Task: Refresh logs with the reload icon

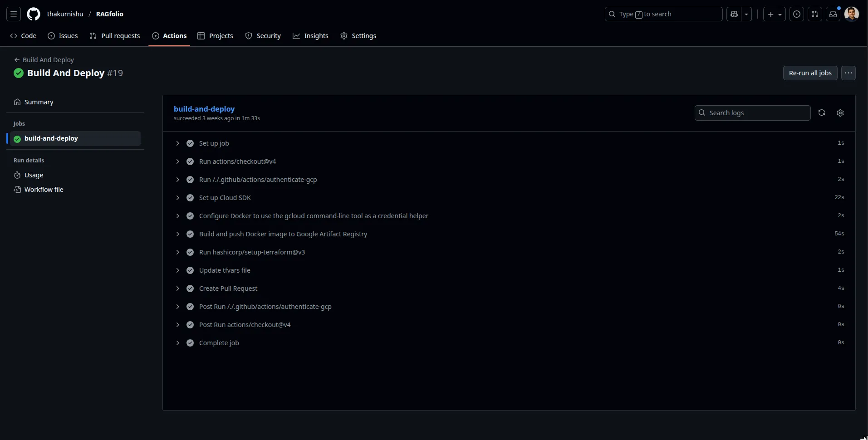Action: pos(822,113)
